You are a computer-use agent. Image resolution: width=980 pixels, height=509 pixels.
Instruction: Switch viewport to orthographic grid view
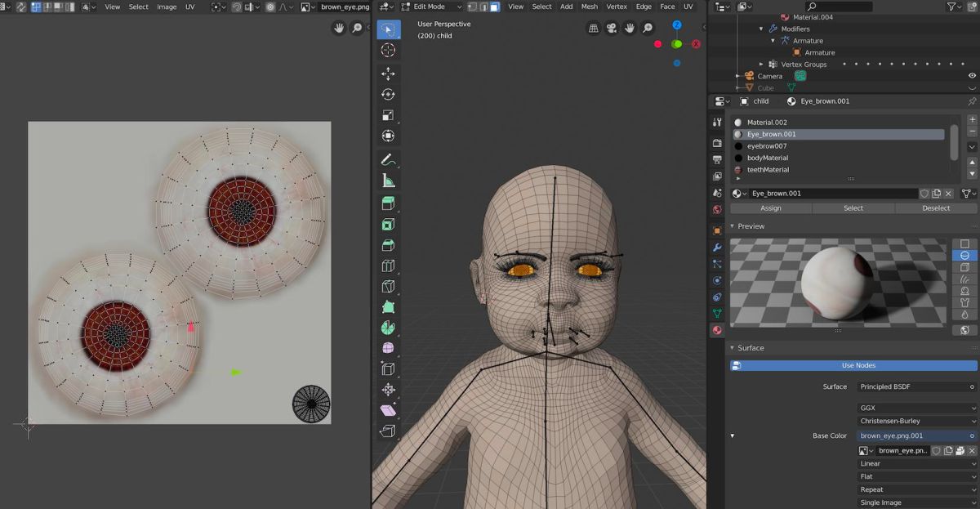tap(595, 28)
